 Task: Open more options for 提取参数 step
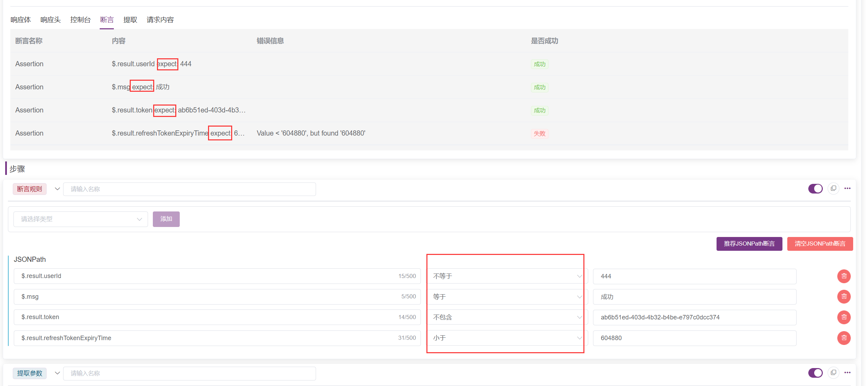(847, 373)
